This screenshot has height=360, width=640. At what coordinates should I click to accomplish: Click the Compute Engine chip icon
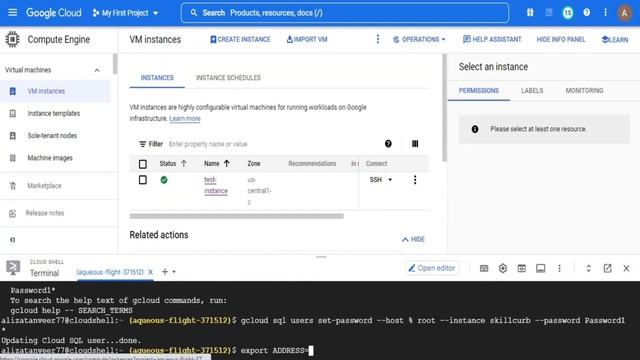12,40
